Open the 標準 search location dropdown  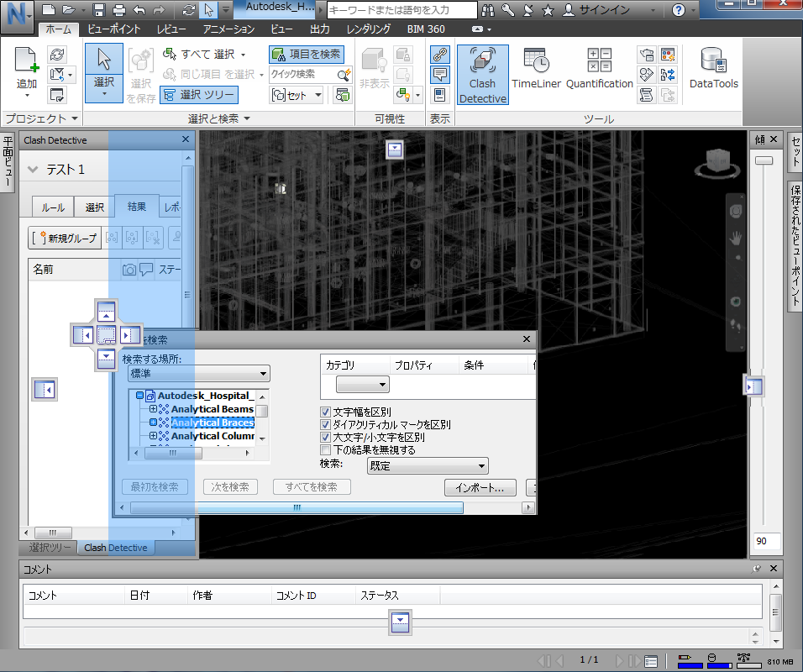coord(199,374)
